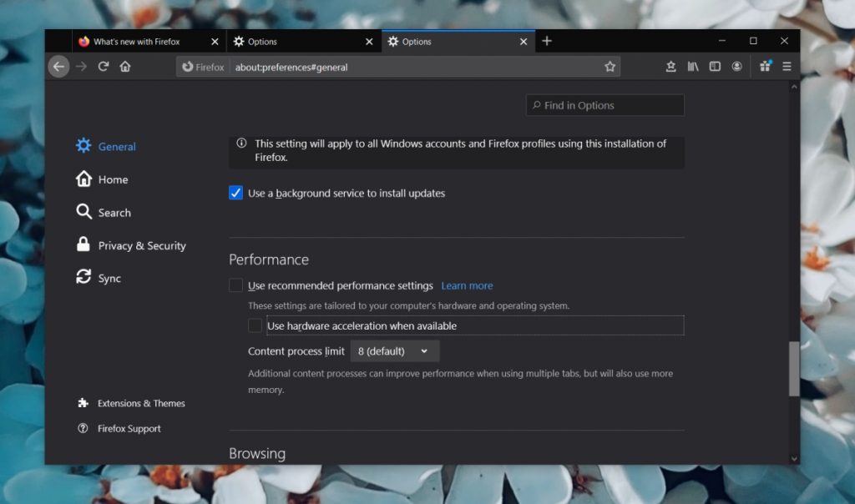
Task: Click the Find in Options search field
Action: click(x=605, y=104)
